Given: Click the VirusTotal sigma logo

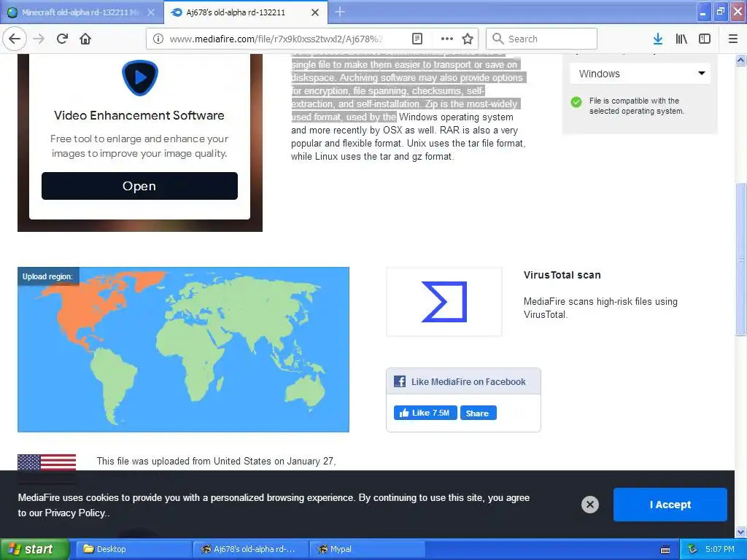Looking at the screenshot, I should tap(444, 302).
